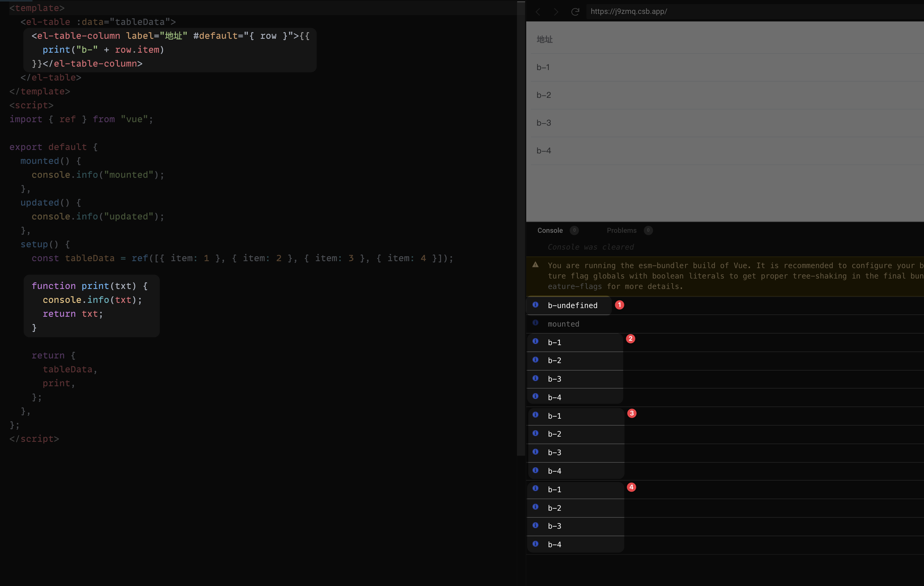Image resolution: width=924 pixels, height=586 pixels.
Task: Click the 地址 table column header
Action: [x=544, y=40]
